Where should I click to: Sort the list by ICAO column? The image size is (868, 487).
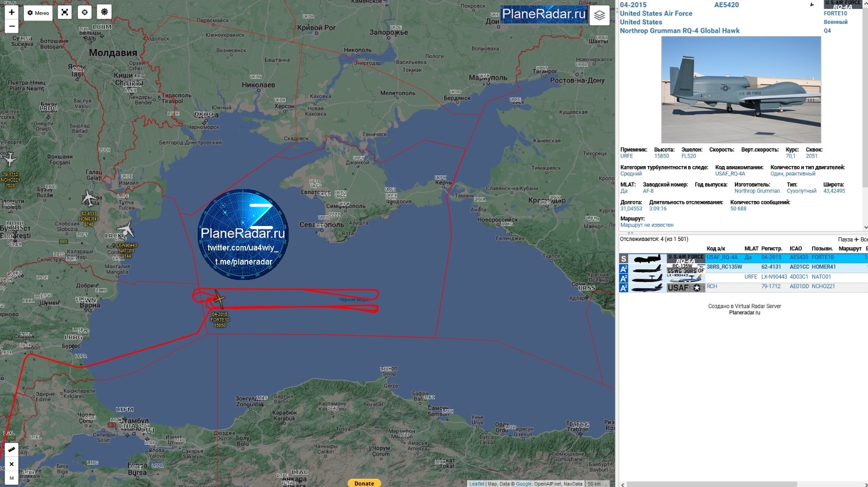(x=796, y=249)
